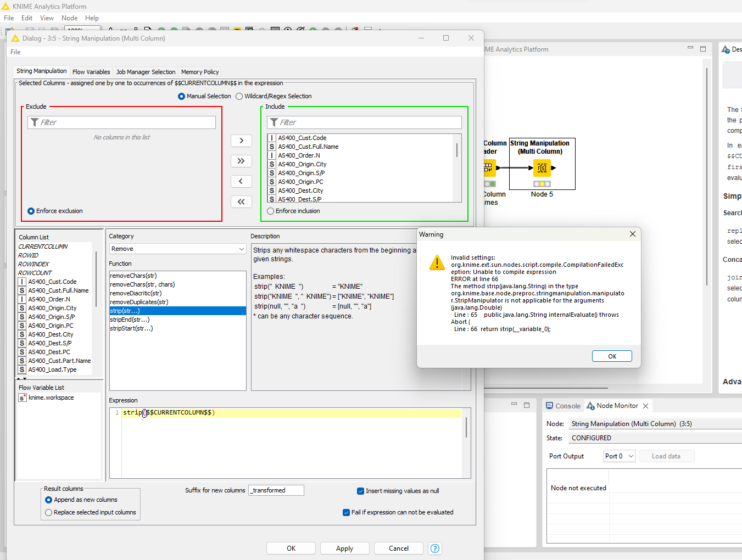Close the Node Monitor tab

coord(646,406)
